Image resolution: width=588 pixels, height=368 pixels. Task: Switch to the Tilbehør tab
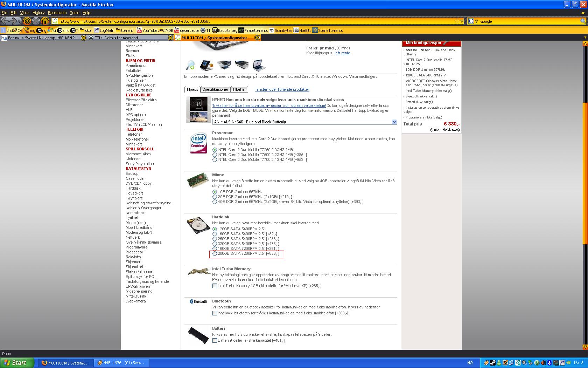239,89
